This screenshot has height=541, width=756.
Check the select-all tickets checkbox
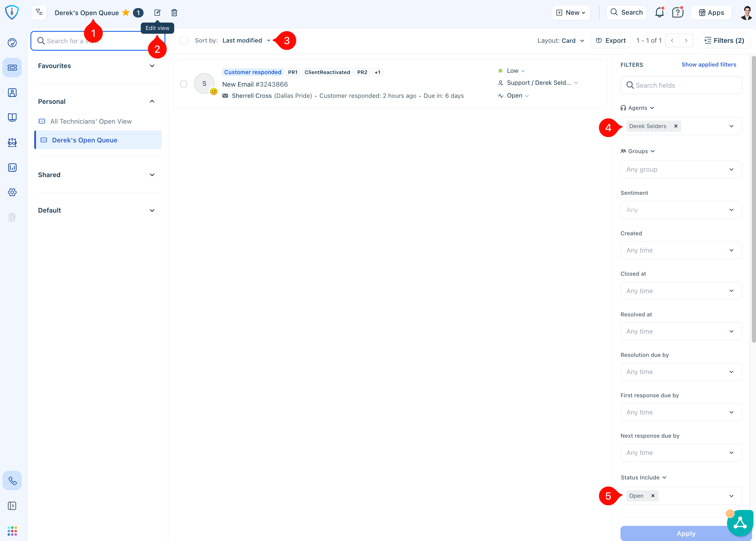pyautogui.click(x=184, y=40)
